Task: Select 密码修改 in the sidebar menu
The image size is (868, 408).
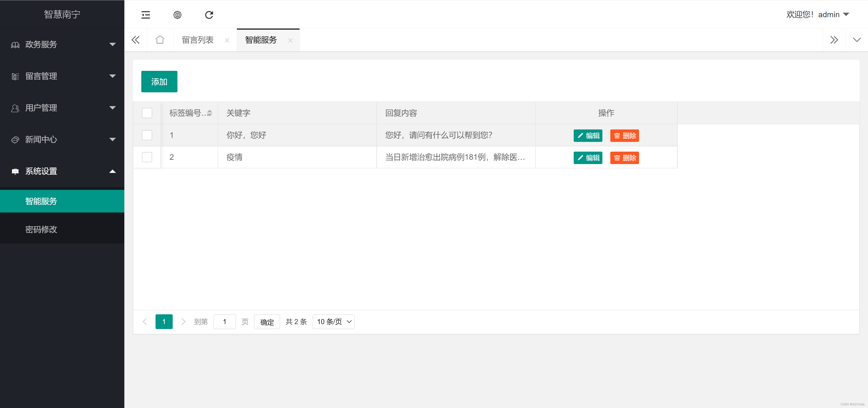Action: tap(41, 230)
